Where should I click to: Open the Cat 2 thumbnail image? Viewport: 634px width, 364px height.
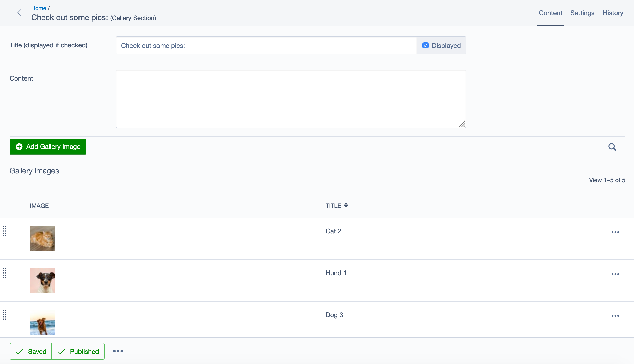[42, 239]
